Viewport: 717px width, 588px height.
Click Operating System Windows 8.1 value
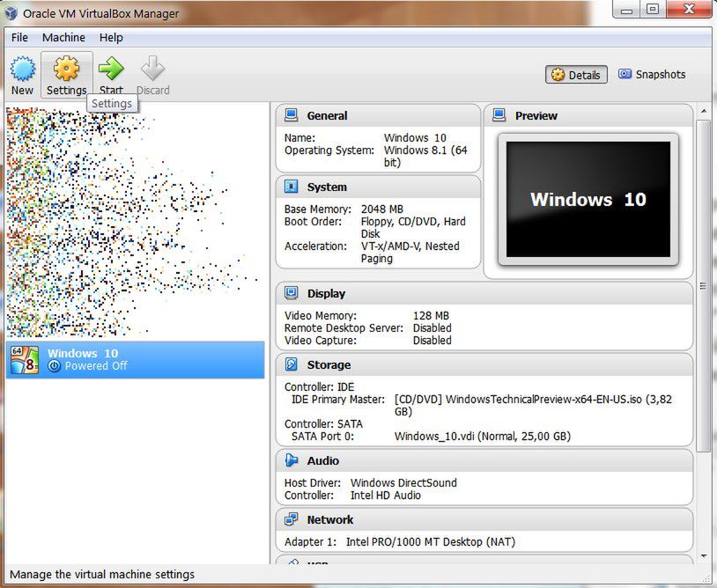(x=425, y=157)
